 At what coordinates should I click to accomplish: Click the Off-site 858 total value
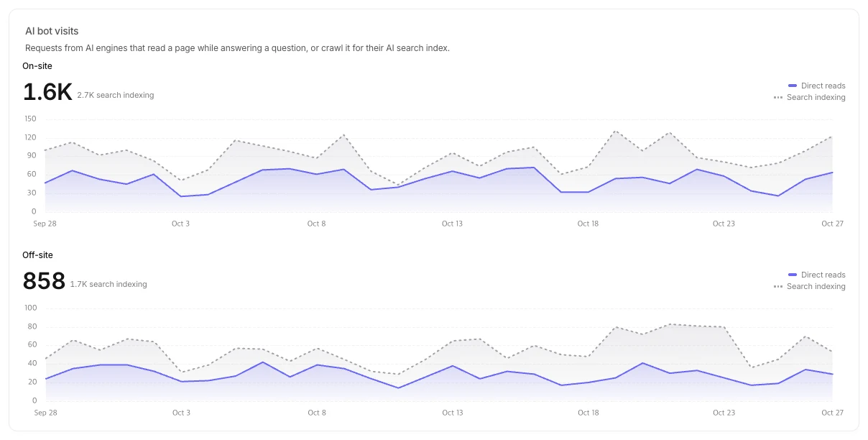click(x=44, y=281)
